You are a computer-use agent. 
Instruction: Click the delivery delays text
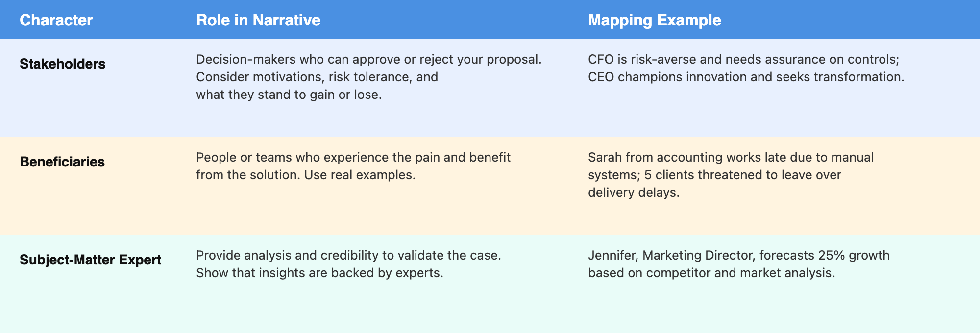pyautogui.click(x=634, y=193)
